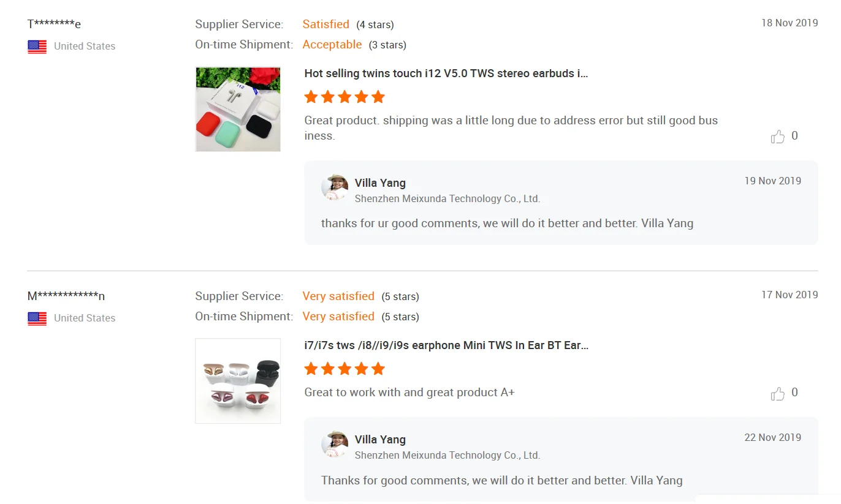Click the reviewer name M************n
Image resolution: width=841 pixels, height=504 pixels.
pyautogui.click(x=66, y=296)
